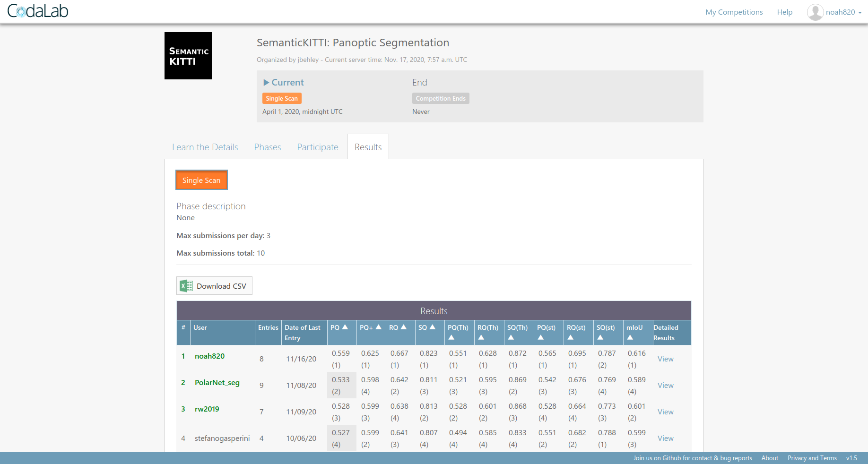868x464 pixels.
Task: Open Join us on Github footer link
Action: (693, 458)
